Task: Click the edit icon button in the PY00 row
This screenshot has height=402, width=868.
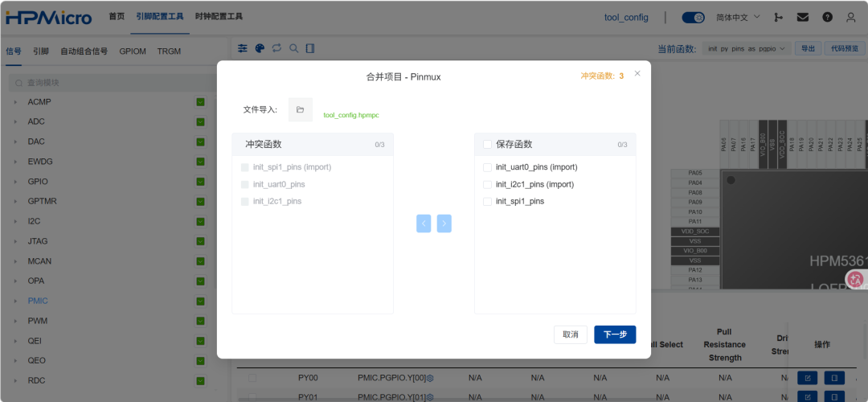Action: [808, 378]
